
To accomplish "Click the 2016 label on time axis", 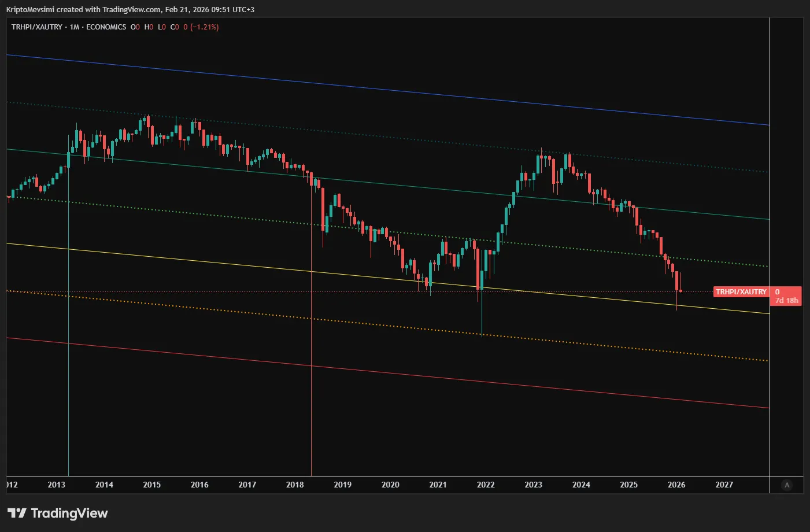I will 199,485.
